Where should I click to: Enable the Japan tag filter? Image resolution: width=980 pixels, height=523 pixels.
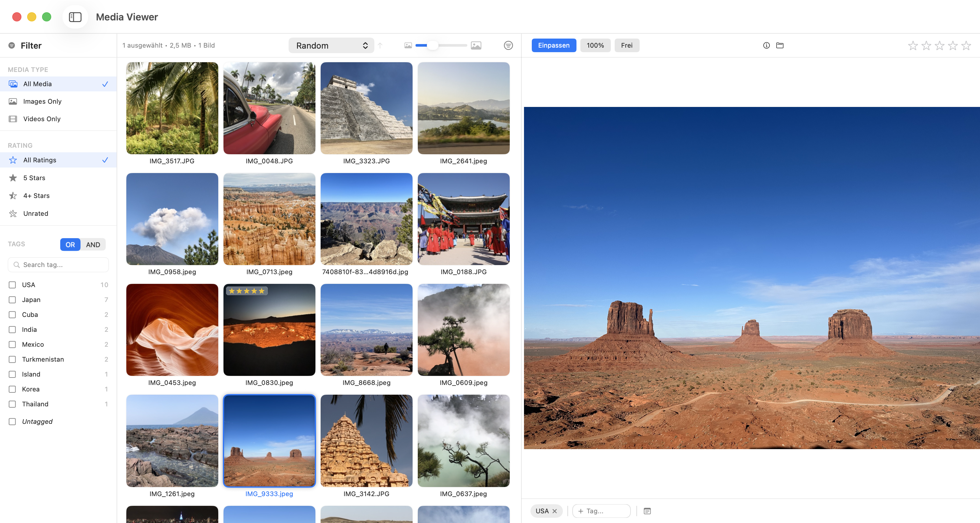point(13,299)
